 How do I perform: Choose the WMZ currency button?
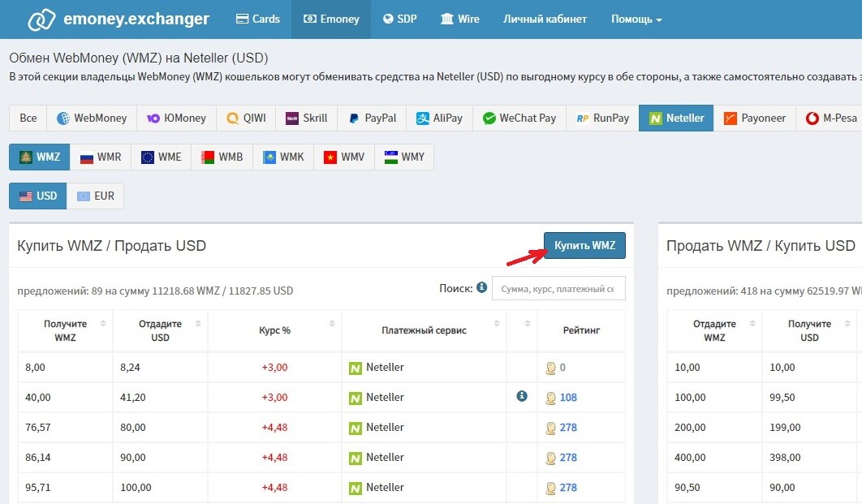pyautogui.click(x=40, y=157)
